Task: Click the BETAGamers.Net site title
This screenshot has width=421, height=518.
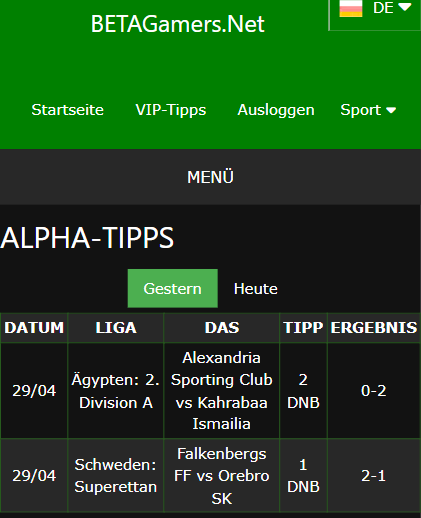Action: click(178, 24)
